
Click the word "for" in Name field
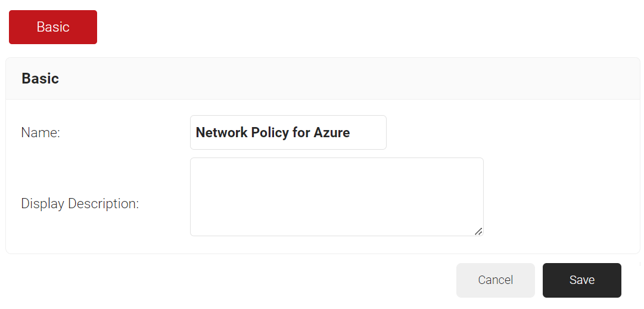pyautogui.click(x=301, y=132)
